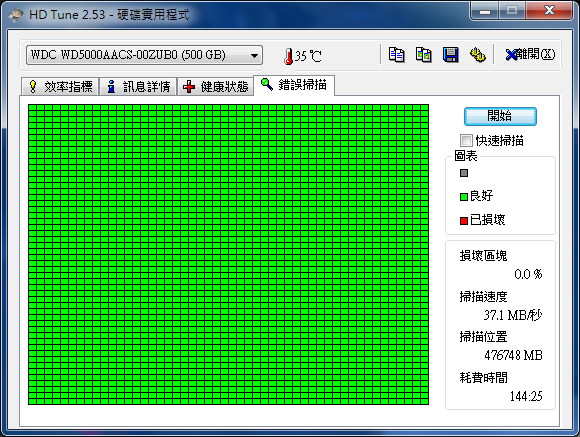Copy screenshot to clipboard icon
Image resolution: width=580 pixels, height=437 pixels.
pos(424,55)
